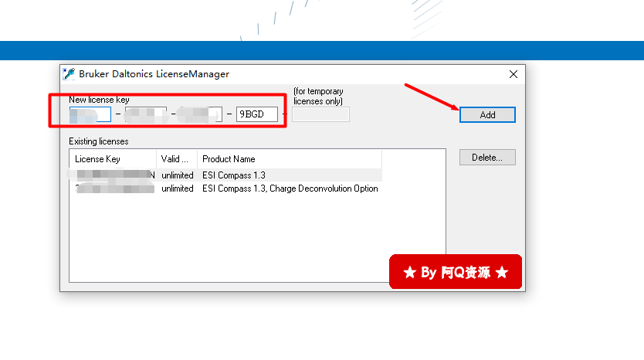Select the Charge Deconvolution Option license row

tap(226, 188)
